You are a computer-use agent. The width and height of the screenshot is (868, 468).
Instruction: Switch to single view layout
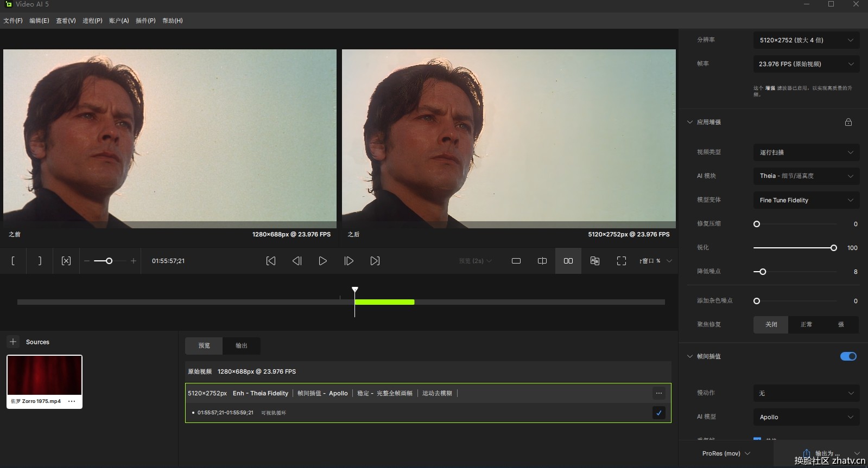tap(516, 261)
